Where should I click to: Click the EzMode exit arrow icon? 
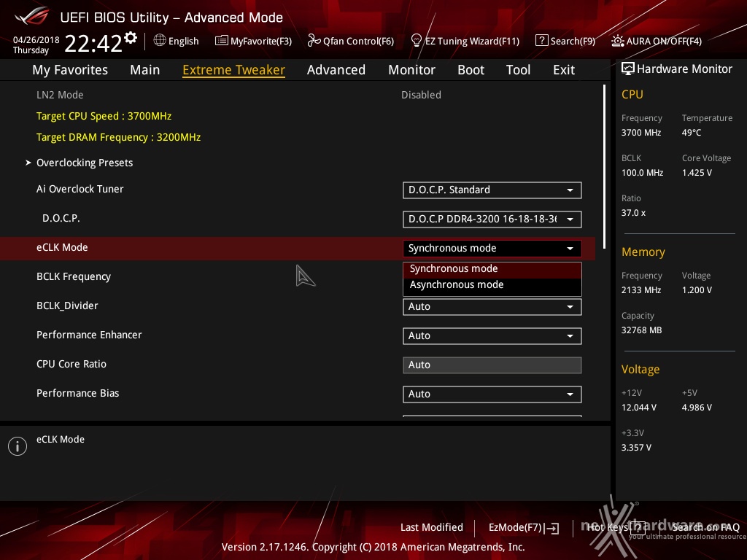point(552,528)
